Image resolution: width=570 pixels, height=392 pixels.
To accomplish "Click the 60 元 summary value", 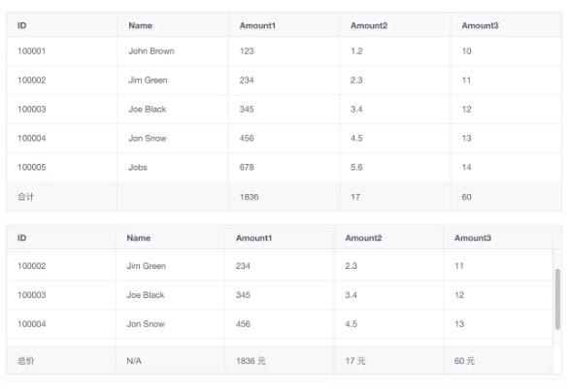I will pyautogui.click(x=464, y=361).
